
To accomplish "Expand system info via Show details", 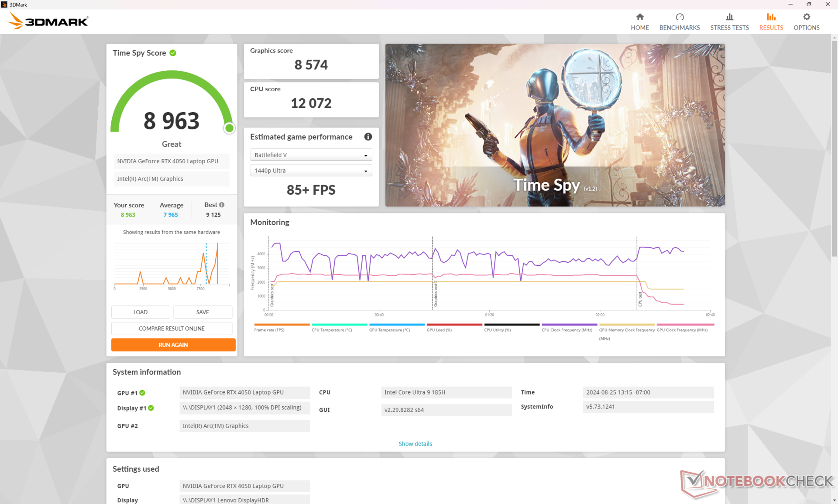I will click(x=415, y=444).
